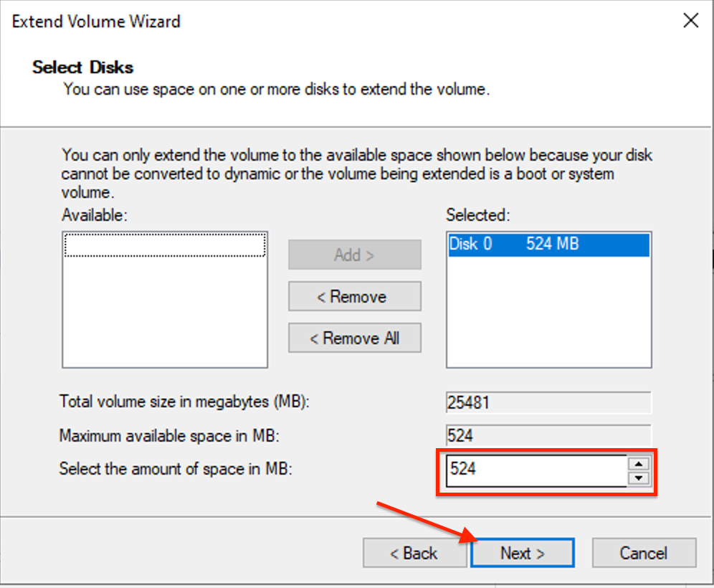
Task: Click the grayed-out Add button
Action: 354,255
